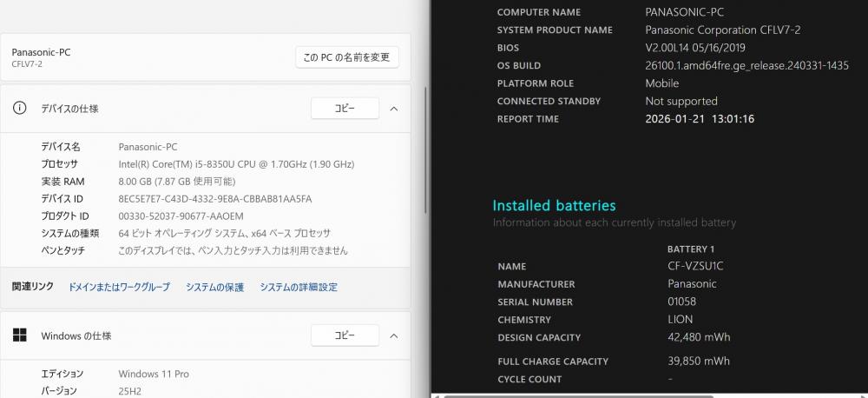Select the Panasonic-PC title in header card
The image size is (868, 398).
click(x=41, y=52)
